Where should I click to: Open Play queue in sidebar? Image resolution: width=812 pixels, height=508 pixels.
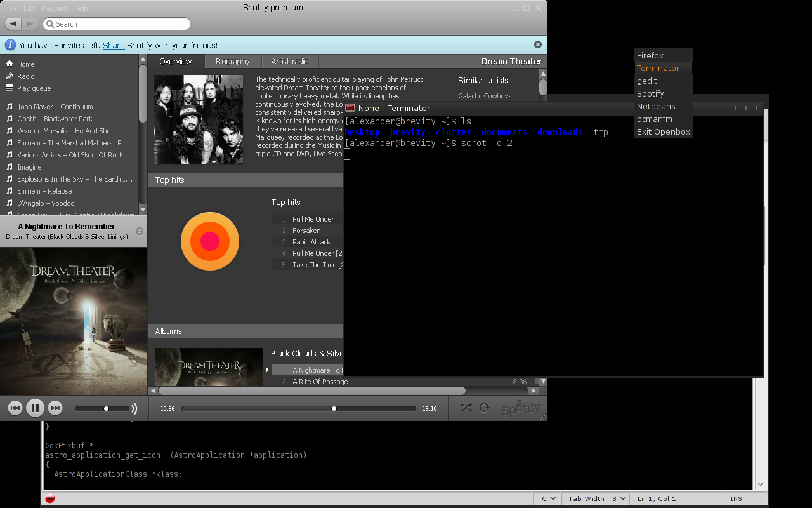click(x=34, y=88)
